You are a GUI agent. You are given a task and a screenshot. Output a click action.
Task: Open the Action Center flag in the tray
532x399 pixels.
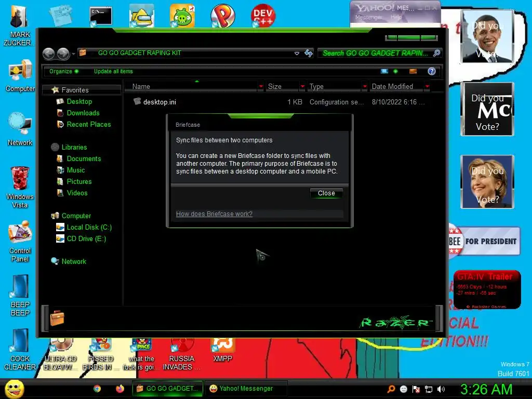click(416, 389)
